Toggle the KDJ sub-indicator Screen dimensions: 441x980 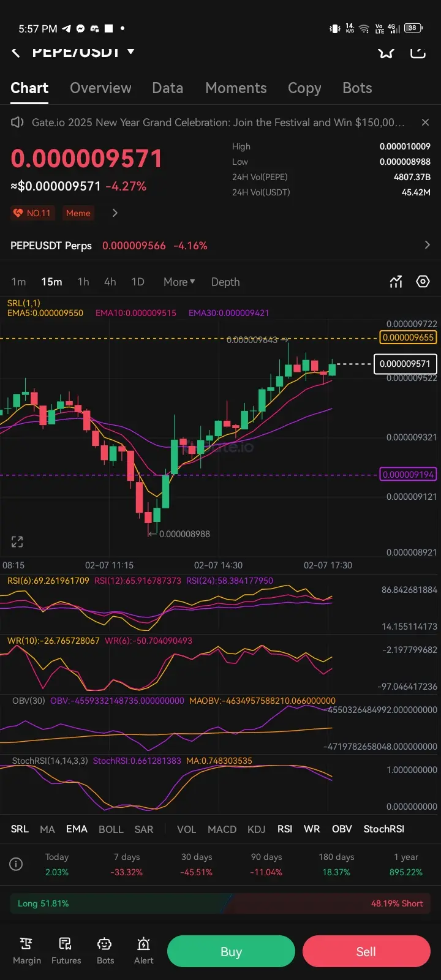point(256,829)
